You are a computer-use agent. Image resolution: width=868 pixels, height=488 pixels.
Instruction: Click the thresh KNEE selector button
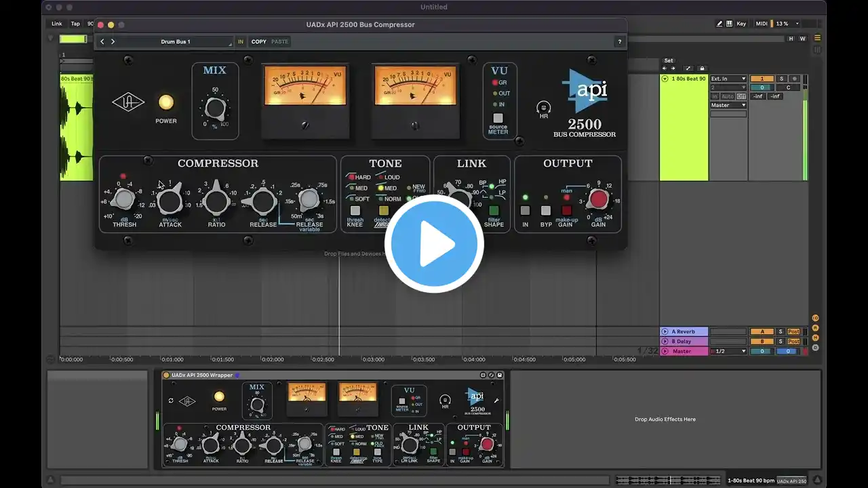point(355,211)
